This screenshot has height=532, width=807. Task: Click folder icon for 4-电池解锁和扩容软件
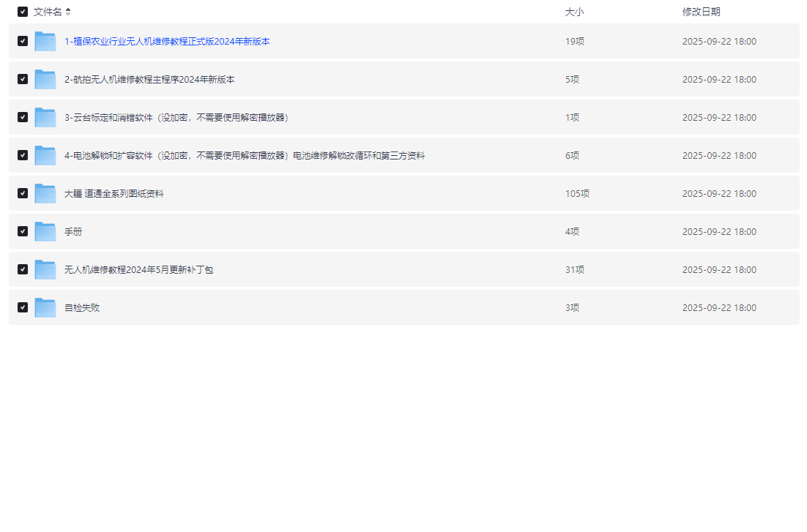45,156
